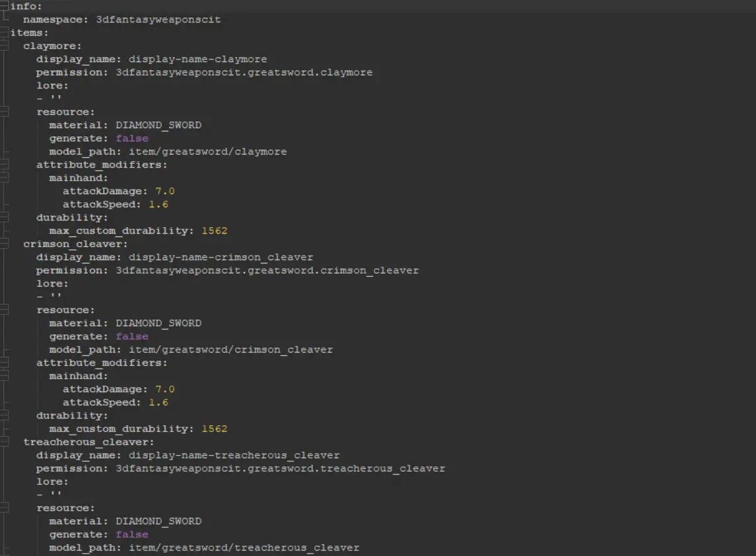Fold the crimson_cleaver section in the gutter
Screen dimensions: 756x556
tap(4, 244)
